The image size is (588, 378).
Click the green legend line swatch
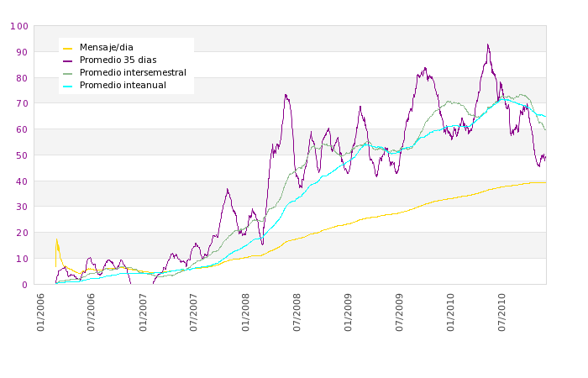click(x=68, y=72)
